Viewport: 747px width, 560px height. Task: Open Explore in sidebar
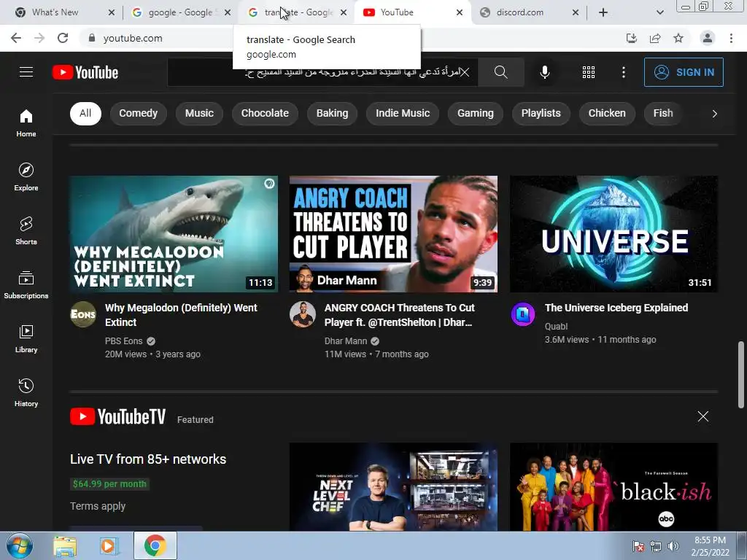26,176
